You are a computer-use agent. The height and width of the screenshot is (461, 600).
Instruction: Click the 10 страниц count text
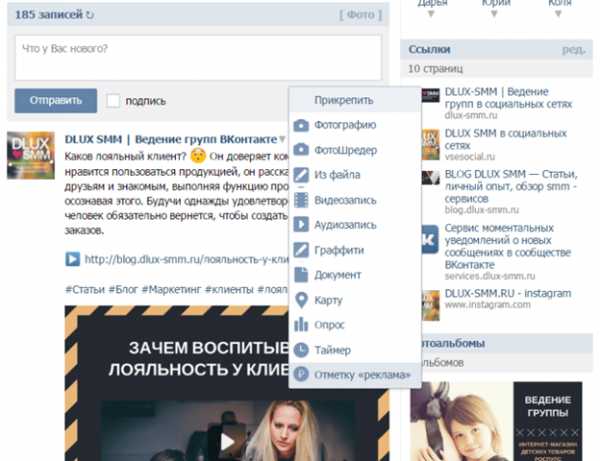coord(435,69)
